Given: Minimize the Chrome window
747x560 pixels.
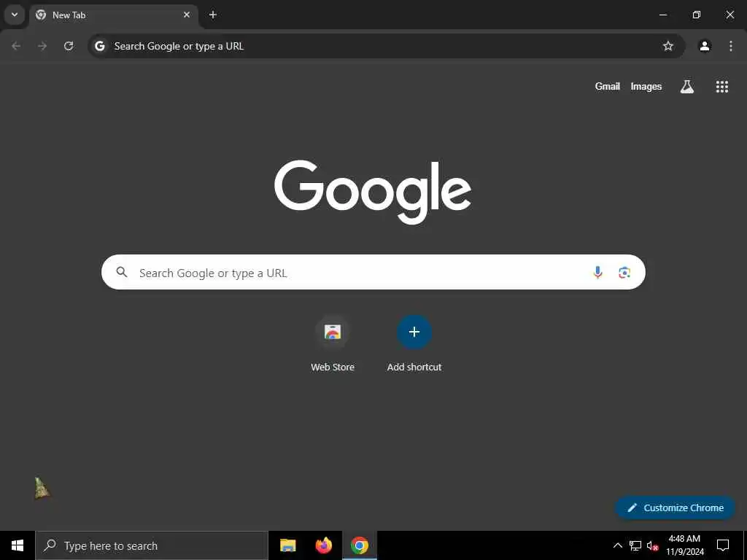Looking at the screenshot, I should click(x=662, y=15).
